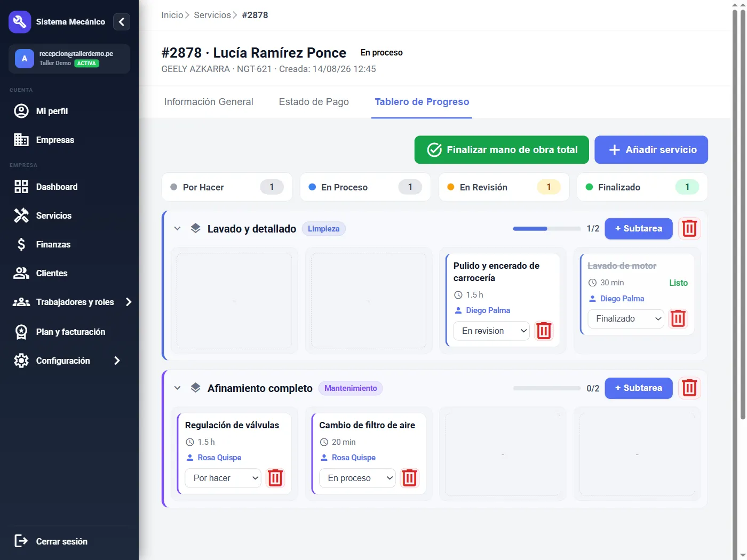This screenshot has height=560, width=747.
Task: Click the Dashboard grid icon
Action: click(21, 187)
